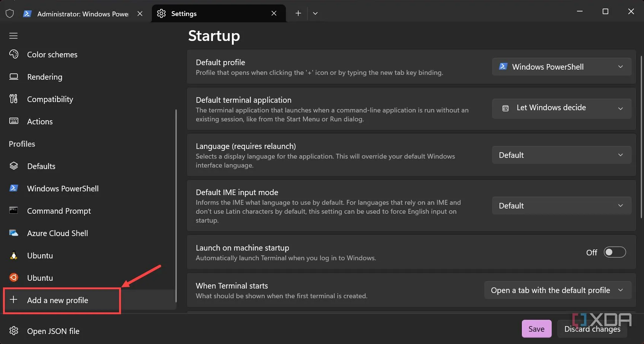Select the Azure Cloud Shell profile icon
The image size is (644, 344).
click(x=14, y=233)
